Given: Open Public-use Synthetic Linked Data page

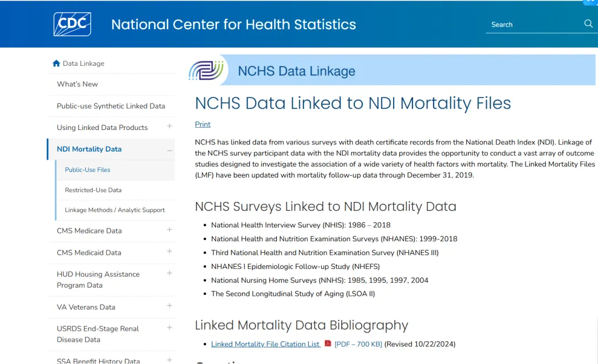Looking at the screenshot, I should pos(111,106).
